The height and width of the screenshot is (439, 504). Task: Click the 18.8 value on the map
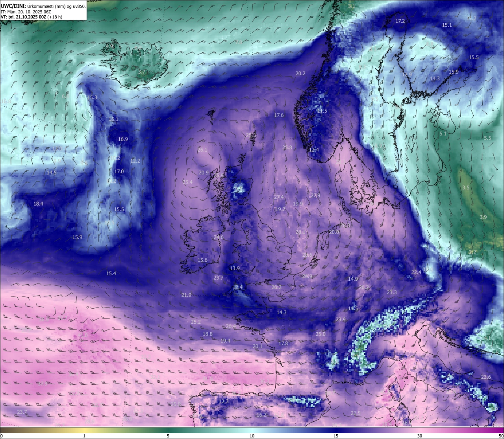coord(208,334)
